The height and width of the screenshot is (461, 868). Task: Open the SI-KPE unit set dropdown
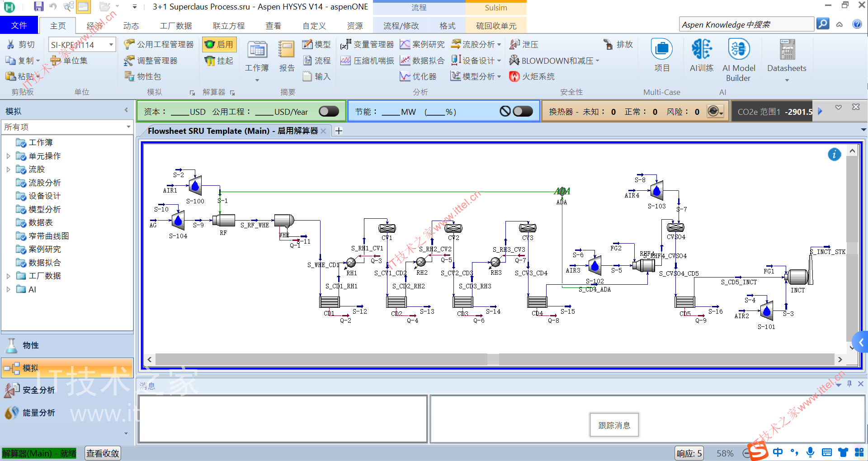[x=111, y=45]
